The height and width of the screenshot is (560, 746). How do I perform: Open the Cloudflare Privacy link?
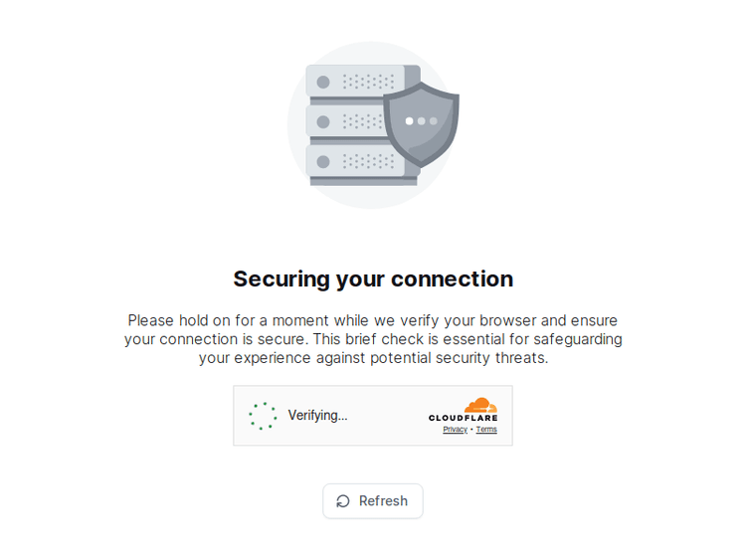455,430
